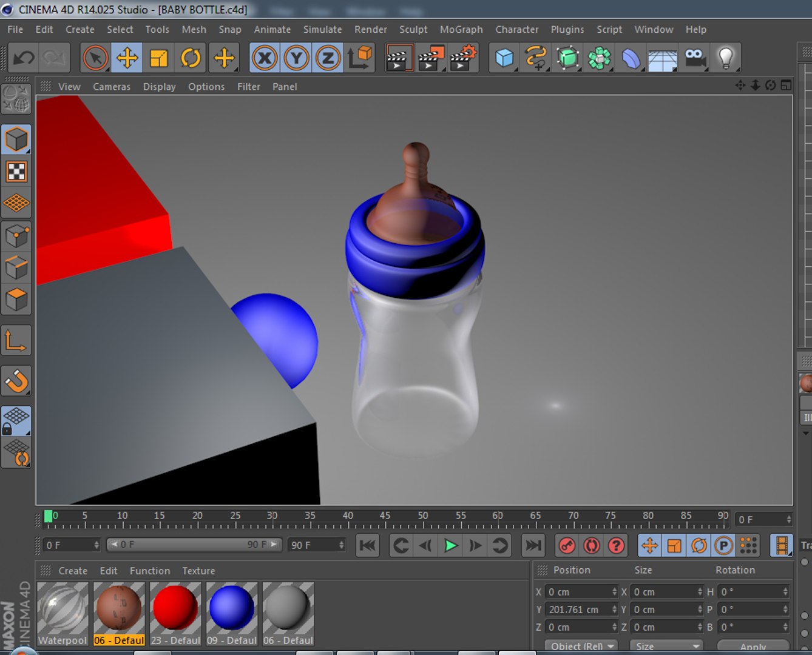Click the Undo arrow icon

(24, 58)
